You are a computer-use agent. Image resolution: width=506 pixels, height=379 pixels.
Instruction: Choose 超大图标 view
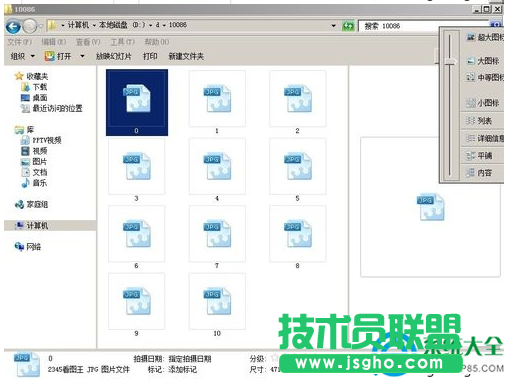pyautogui.click(x=485, y=37)
